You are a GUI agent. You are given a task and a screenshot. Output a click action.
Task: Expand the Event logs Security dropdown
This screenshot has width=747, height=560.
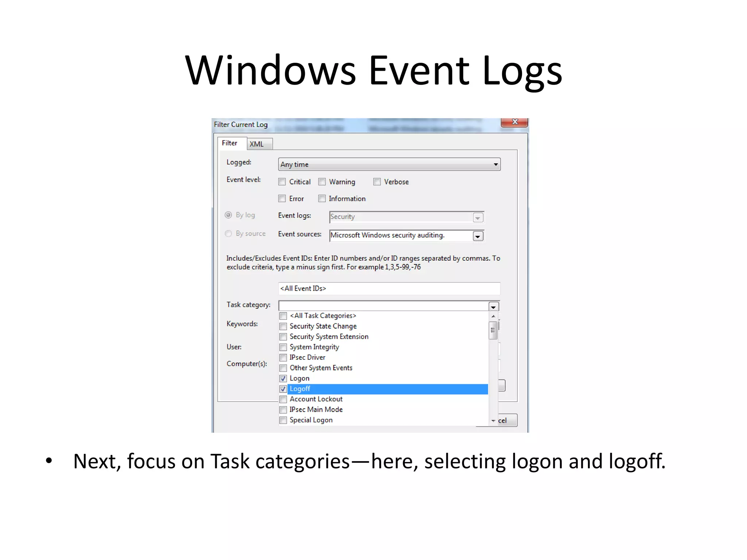[x=478, y=218]
